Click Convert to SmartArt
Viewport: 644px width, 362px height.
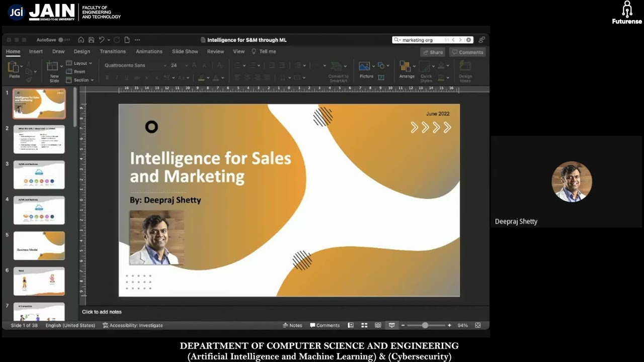[x=338, y=72]
